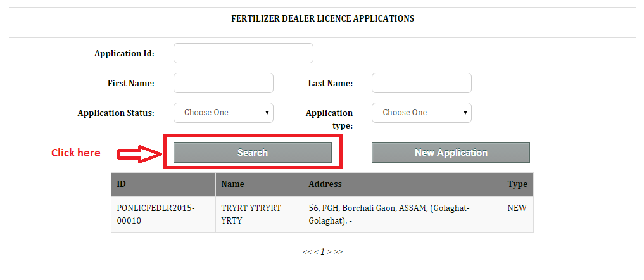Click the Application Id input field
Image resolution: width=644 pixels, height=280 pixels.
pos(243,53)
